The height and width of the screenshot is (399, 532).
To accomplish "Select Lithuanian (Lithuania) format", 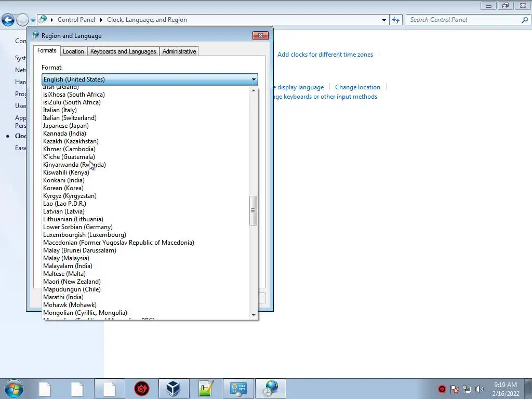I will (x=146, y=219).
